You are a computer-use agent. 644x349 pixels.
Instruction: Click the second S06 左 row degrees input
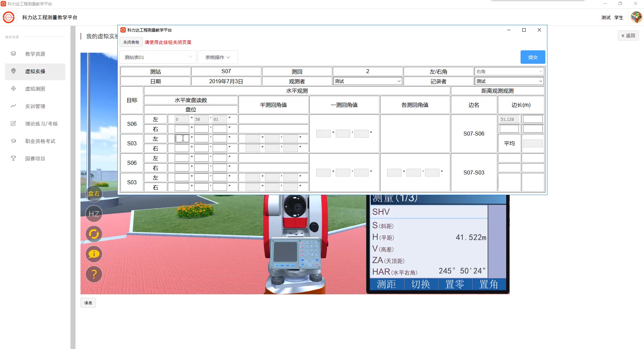click(x=182, y=158)
